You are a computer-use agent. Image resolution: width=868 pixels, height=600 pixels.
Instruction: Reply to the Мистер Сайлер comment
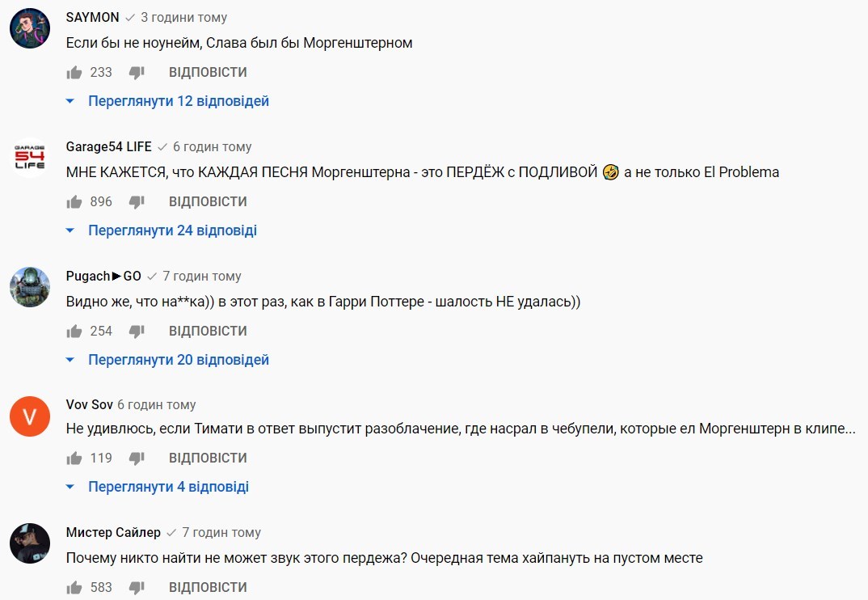(208, 588)
